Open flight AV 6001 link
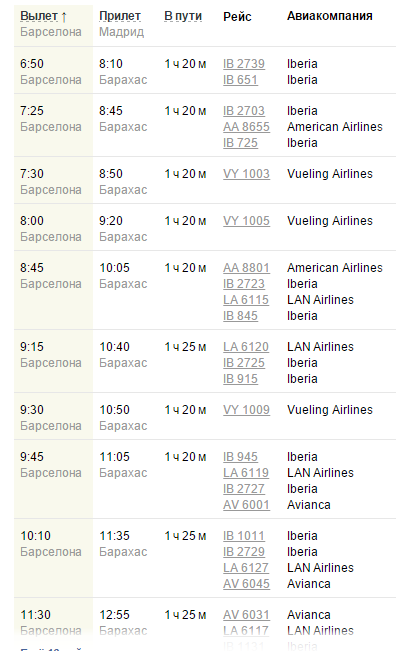 coord(246,505)
